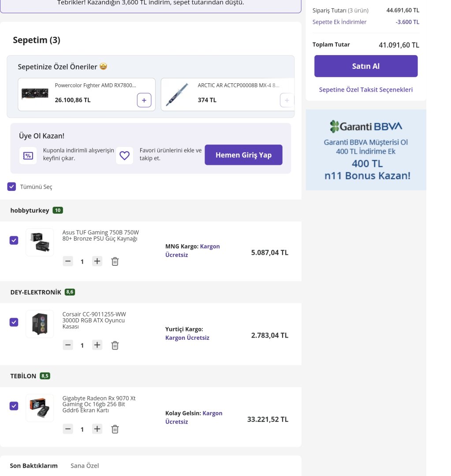Click the coupon percent icon
Viewport: 451px width, 476px height.
point(28,156)
